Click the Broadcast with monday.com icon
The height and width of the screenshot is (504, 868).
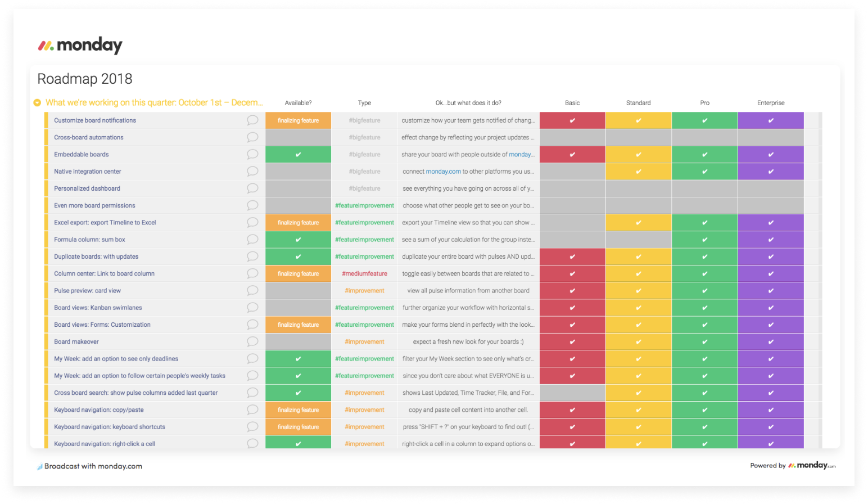coord(40,466)
